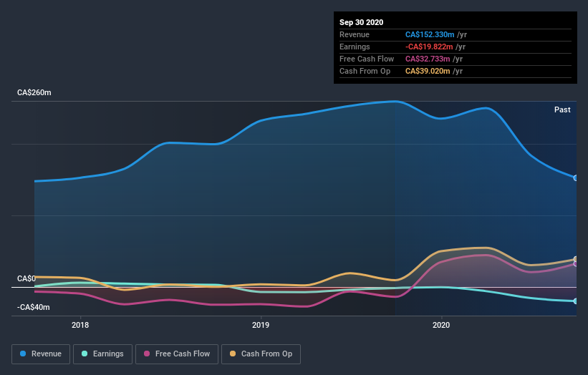Viewport: 588px width, 375px height.
Task: Click the Earnings row label in tooltip
Action: pos(355,47)
